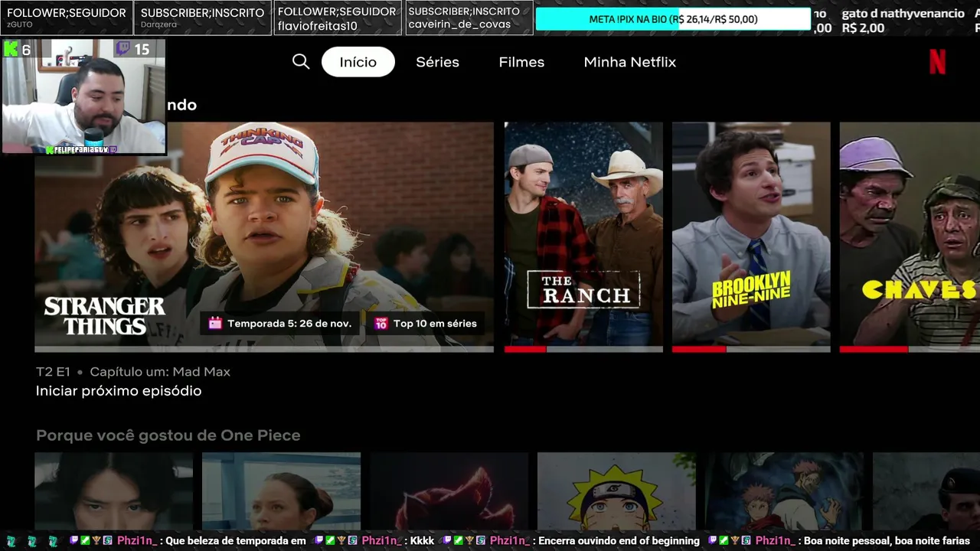Click the subscriber box showing caveirin_de_covas
This screenshot has width=980, height=551.
click(469, 18)
